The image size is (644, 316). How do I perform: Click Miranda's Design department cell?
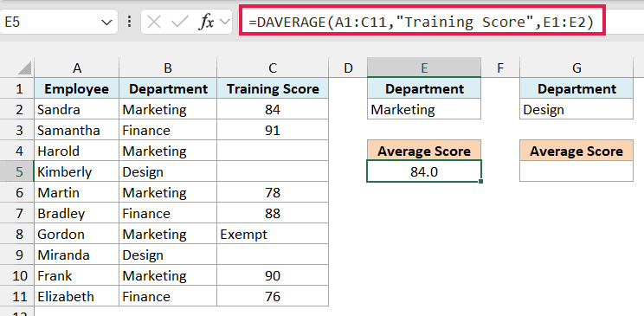168,255
